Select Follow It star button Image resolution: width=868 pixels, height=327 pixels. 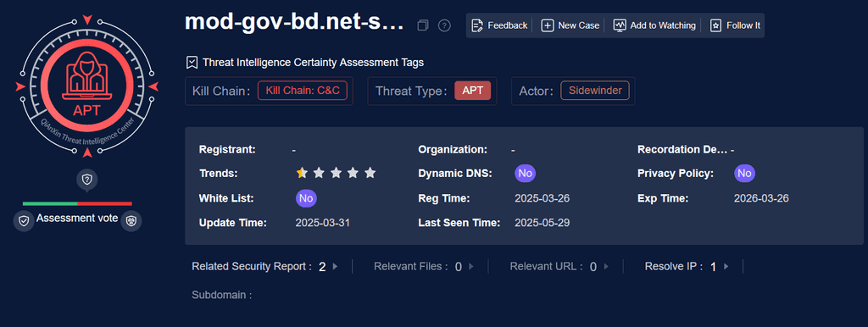[735, 25]
